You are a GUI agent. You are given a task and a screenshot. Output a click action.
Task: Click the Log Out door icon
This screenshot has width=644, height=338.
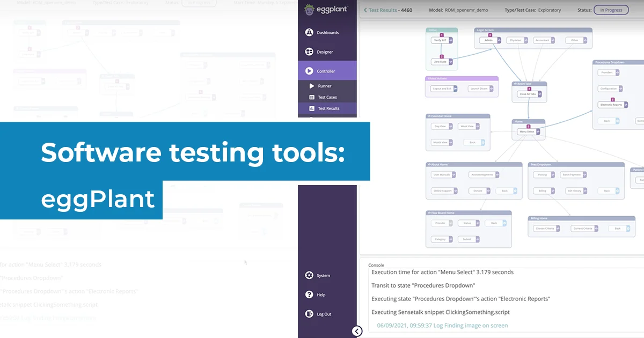309,314
